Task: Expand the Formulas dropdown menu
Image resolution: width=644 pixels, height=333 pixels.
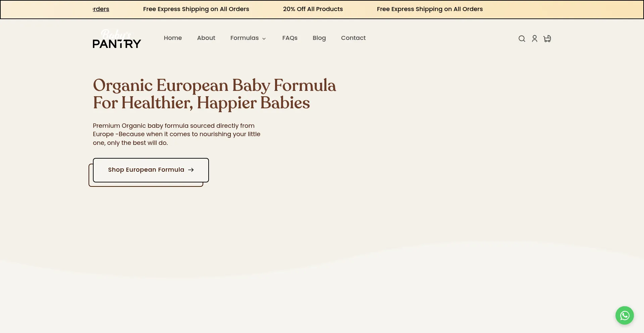Action: point(248,38)
